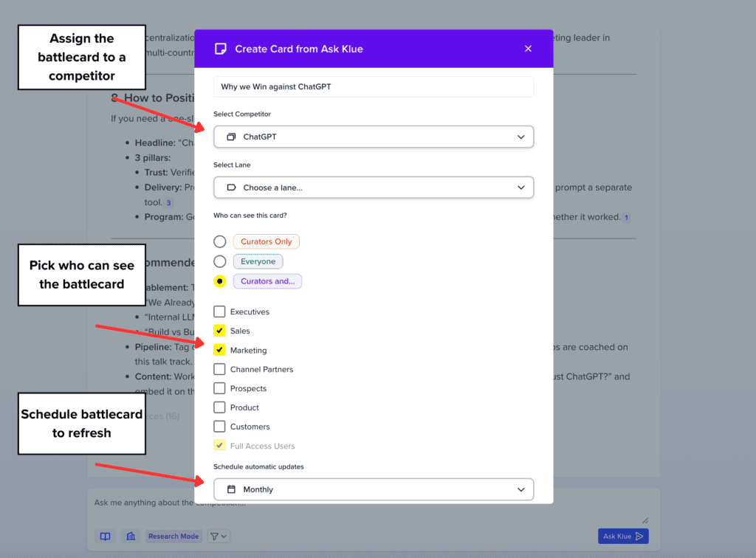The height and width of the screenshot is (558, 756).
Task: Open citation 1 after 'whether it worked'
Action: tap(626, 217)
